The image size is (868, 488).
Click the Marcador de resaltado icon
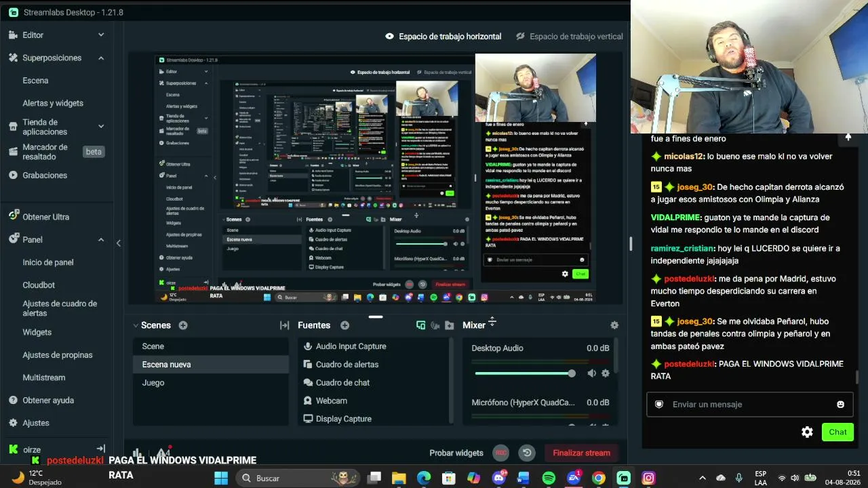[x=13, y=152]
